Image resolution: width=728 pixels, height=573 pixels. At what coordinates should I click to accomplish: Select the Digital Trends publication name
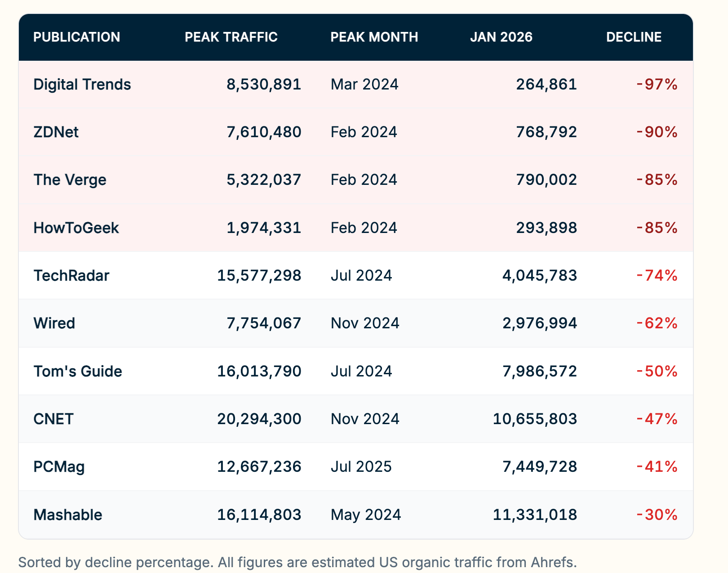tap(82, 85)
